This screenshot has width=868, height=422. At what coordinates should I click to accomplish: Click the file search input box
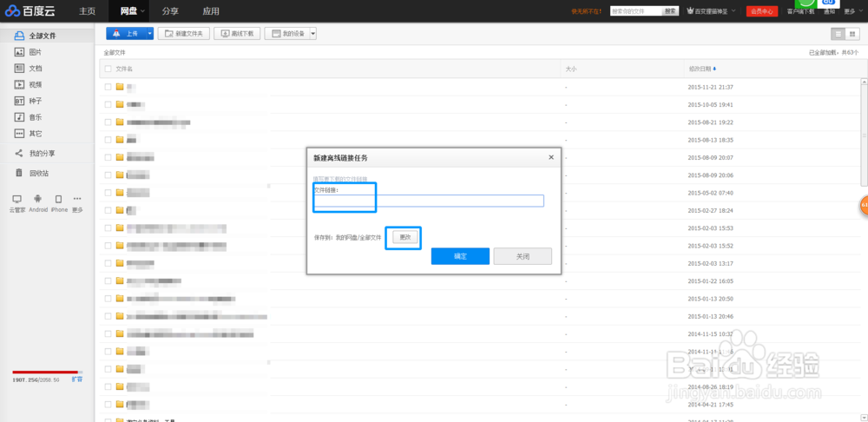636,11
